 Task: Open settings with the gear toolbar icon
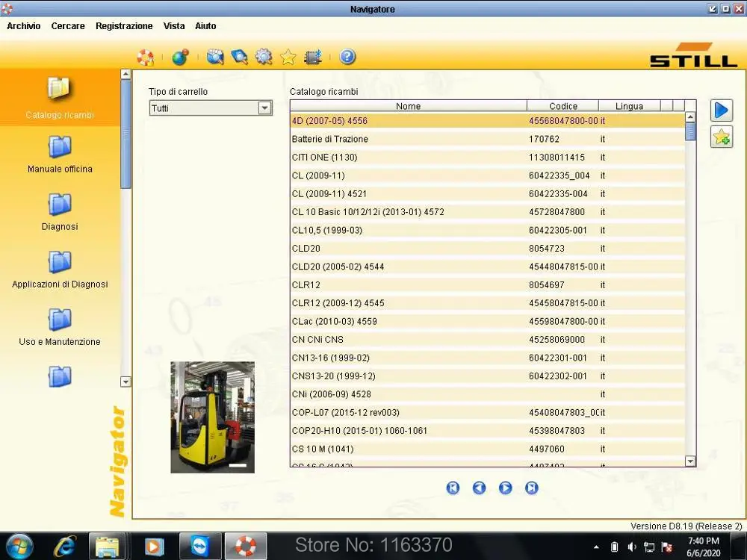[264, 57]
